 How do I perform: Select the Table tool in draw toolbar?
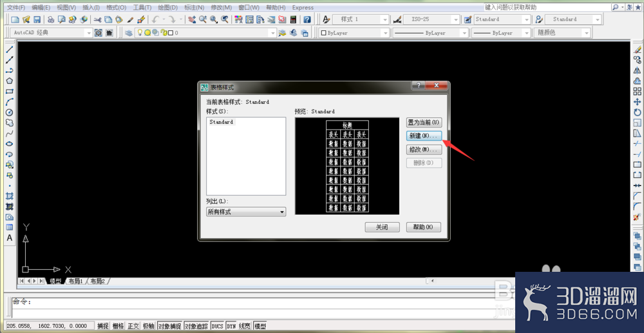pos(10,227)
